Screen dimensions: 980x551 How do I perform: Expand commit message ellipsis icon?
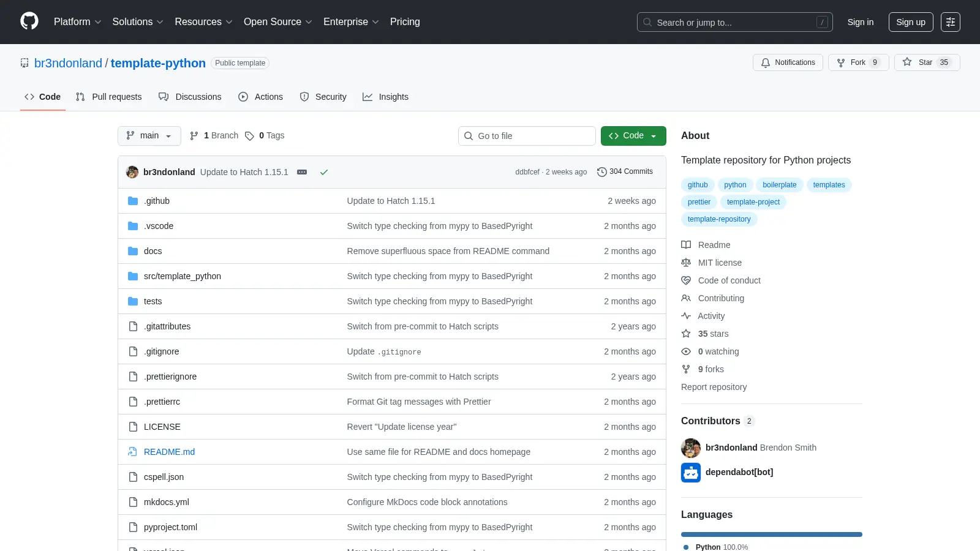point(302,172)
